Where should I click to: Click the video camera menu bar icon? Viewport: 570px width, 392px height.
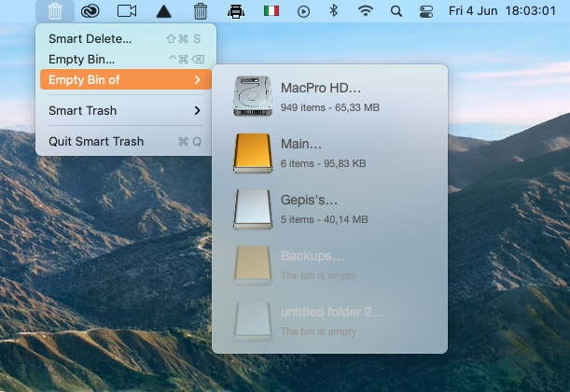click(x=127, y=11)
